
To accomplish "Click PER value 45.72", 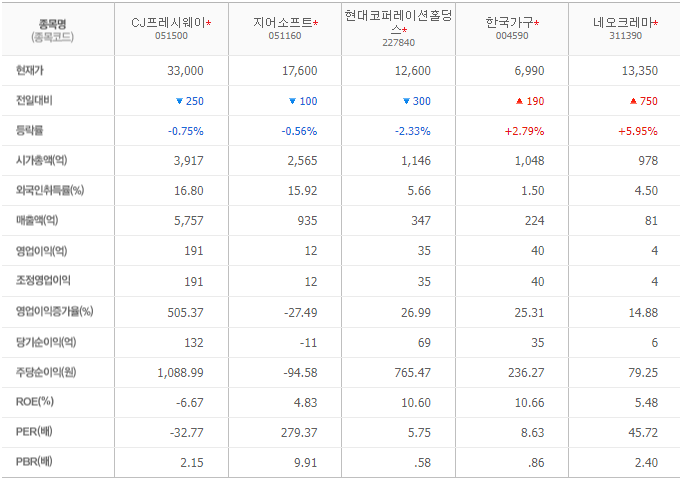I will click(643, 433).
